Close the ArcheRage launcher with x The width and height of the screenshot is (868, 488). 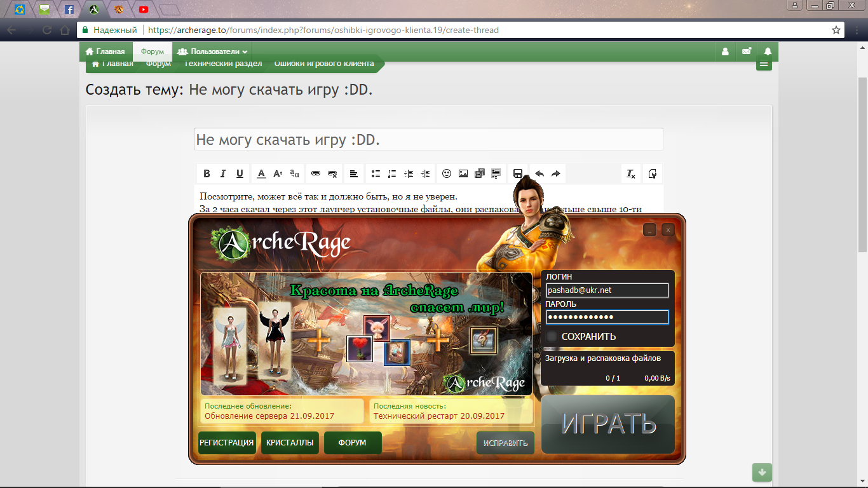(668, 230)
